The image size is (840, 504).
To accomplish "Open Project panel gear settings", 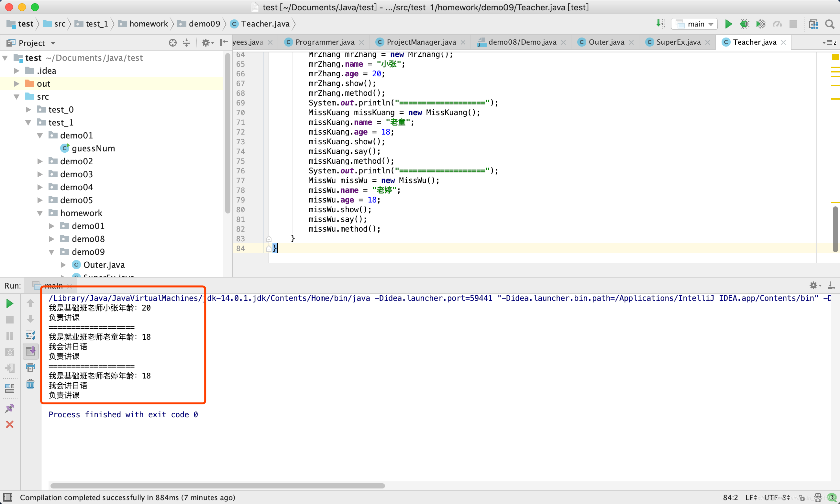I will [x=207, y=42].
